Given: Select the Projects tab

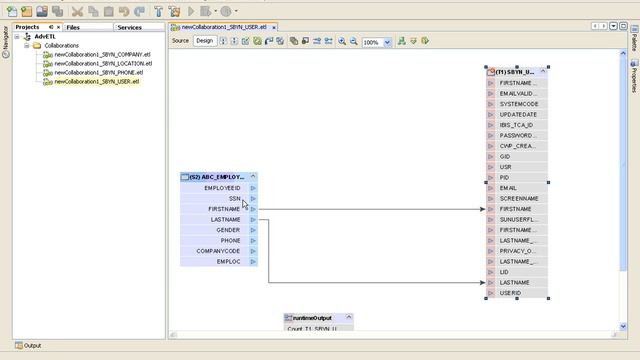Looking at the screenshot, I should [x=27, y=27].
